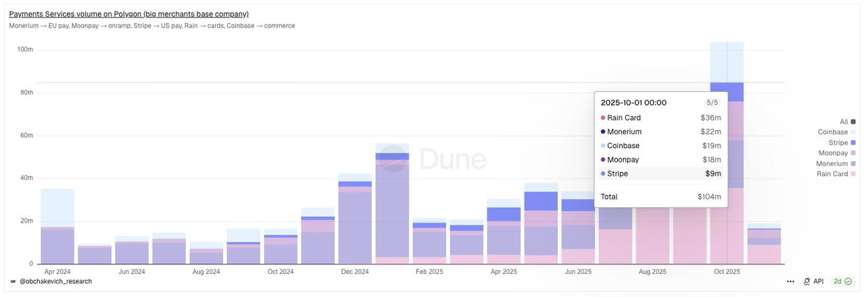
Task: Click the March 2025 bar
Action: pos(467,242)
